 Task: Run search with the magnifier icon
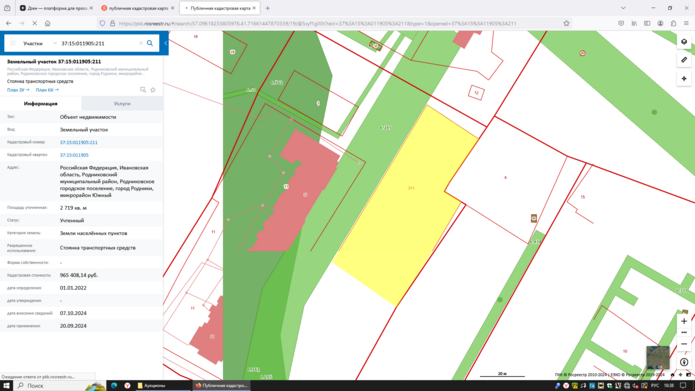click(x=150, y=43)
